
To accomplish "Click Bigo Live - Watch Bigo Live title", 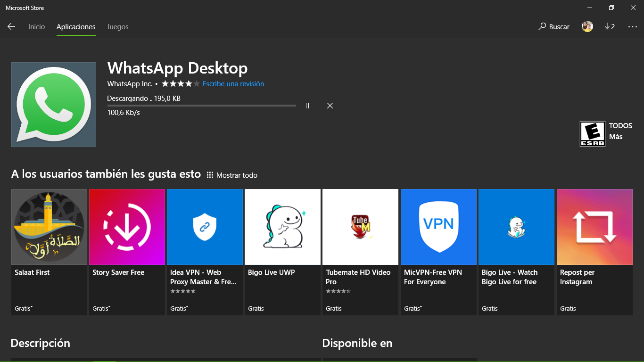I will pyautogui.click(x=510, y=277).
